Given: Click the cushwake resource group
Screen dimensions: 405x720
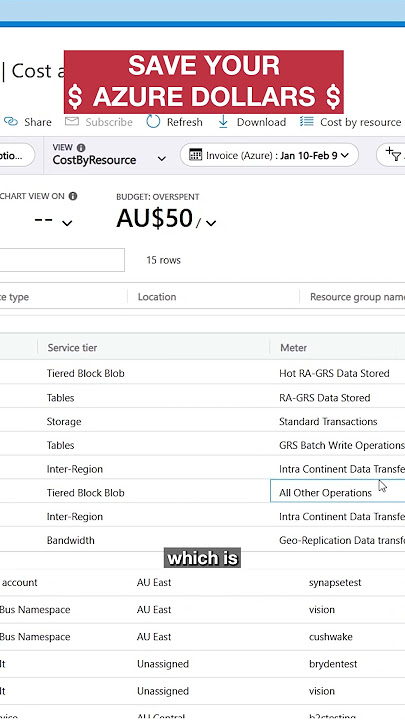Looking at the screenshot, I should click(x=331, y=636).
